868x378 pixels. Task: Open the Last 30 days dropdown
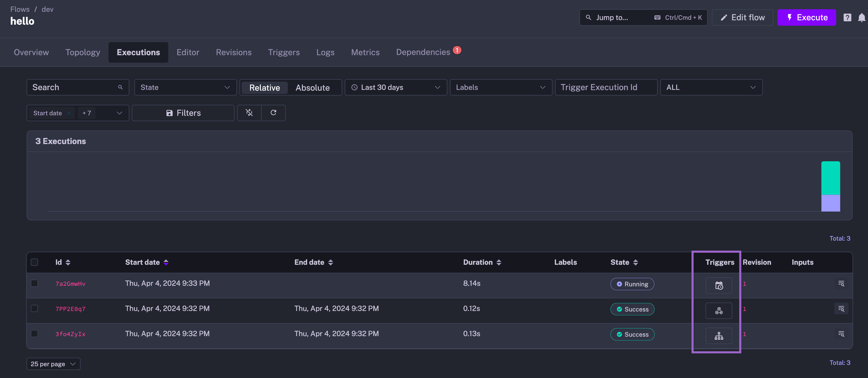396,87
